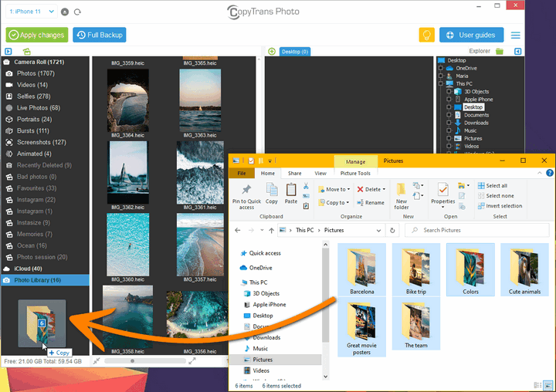Click Select all in the ribbon

[493, 186]
